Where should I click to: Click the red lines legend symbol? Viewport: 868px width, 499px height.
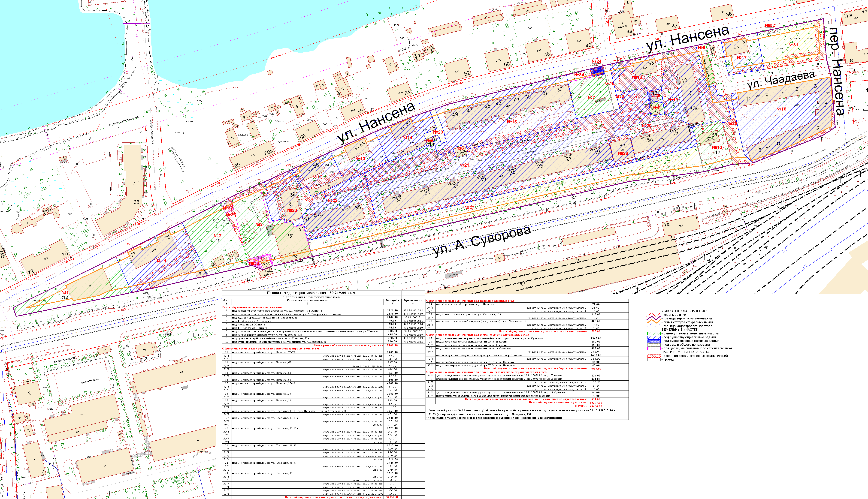point(654,315)
